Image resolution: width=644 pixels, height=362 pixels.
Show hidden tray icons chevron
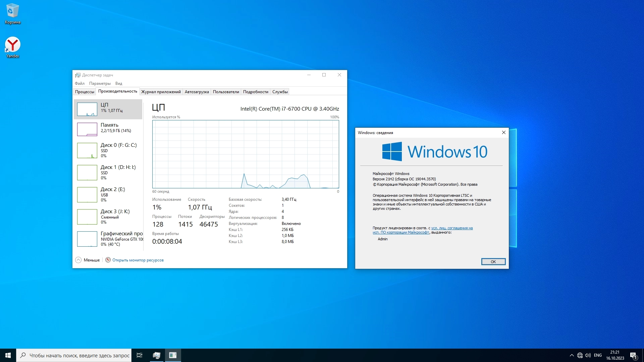(x=572, y=355)
